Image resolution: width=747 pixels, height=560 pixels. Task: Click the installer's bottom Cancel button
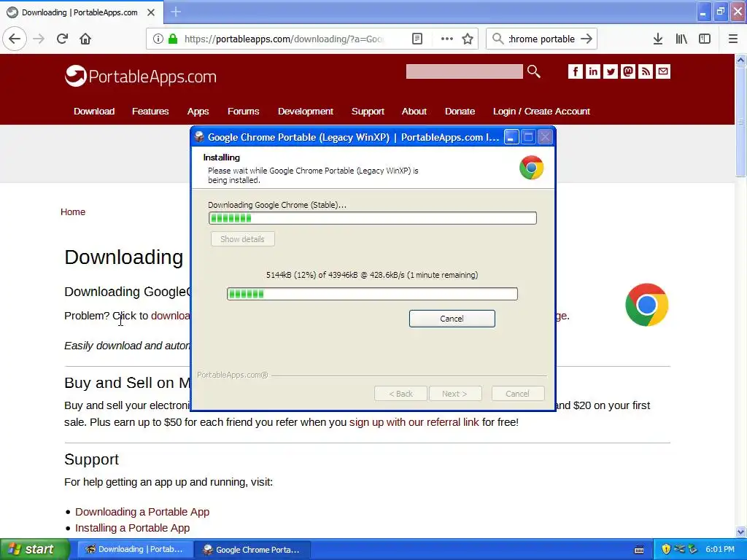coord(517,394)
